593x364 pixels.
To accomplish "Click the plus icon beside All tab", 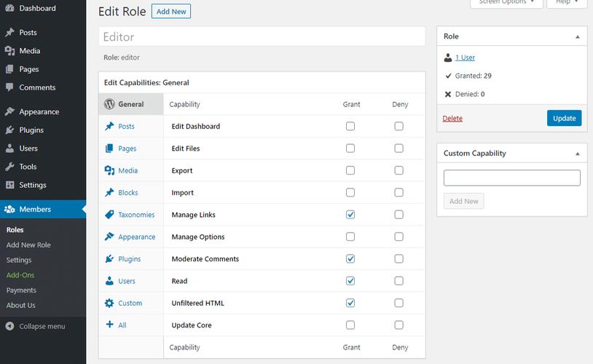I will pos(109,325).
